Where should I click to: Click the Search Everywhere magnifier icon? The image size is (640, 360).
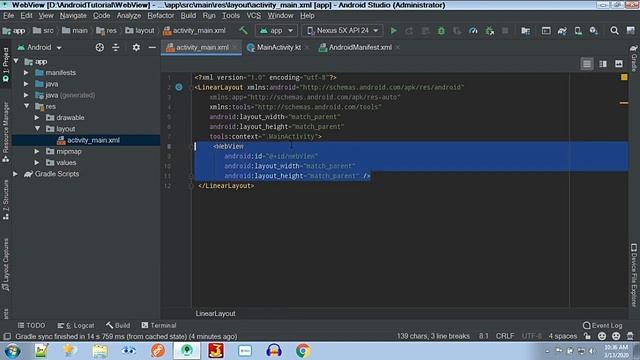pyautogui.click(x=614, y=31)
